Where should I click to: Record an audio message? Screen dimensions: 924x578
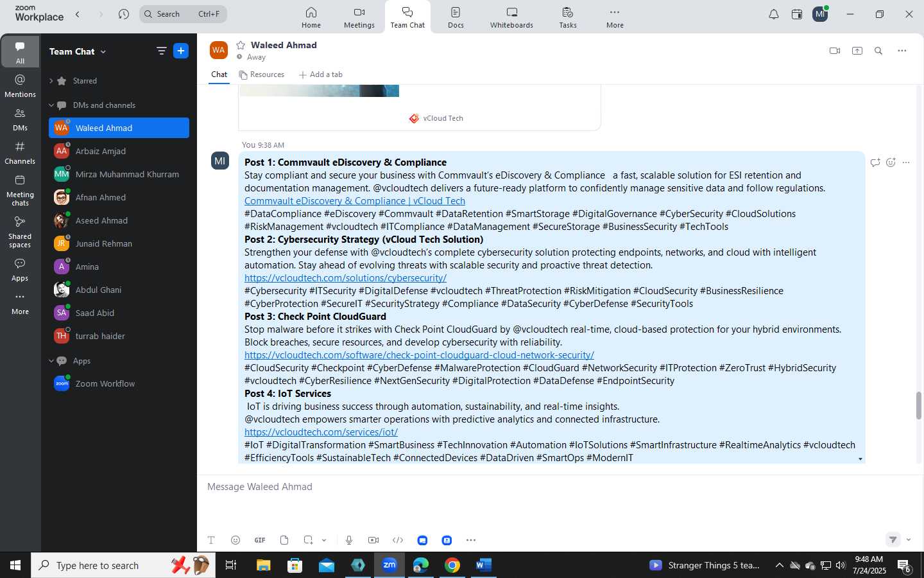point(349,540)
